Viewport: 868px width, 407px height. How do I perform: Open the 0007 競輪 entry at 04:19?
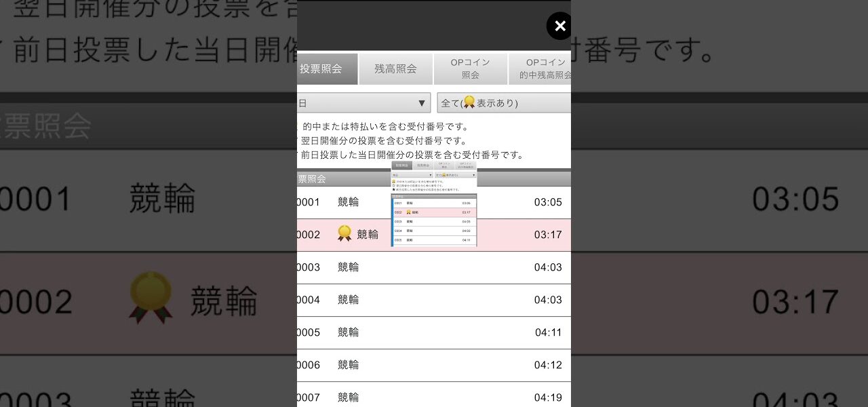pyautogui.click(x=434, y=396)
